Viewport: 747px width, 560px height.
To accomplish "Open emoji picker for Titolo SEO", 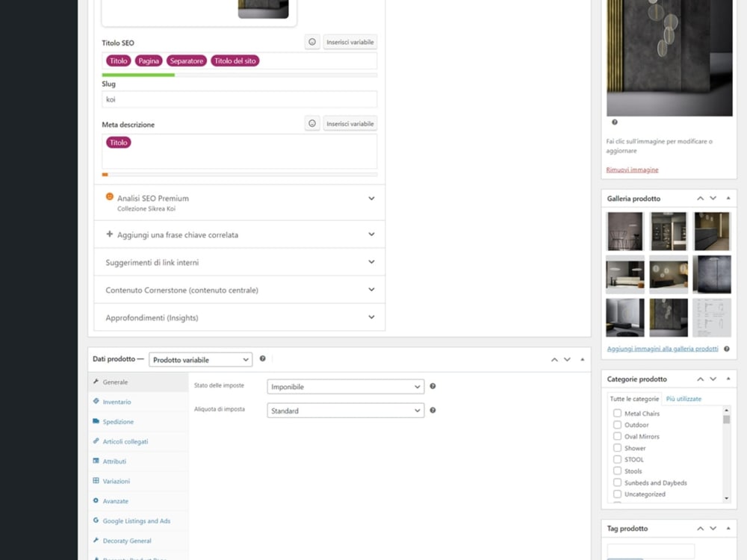I will [312, 42].
